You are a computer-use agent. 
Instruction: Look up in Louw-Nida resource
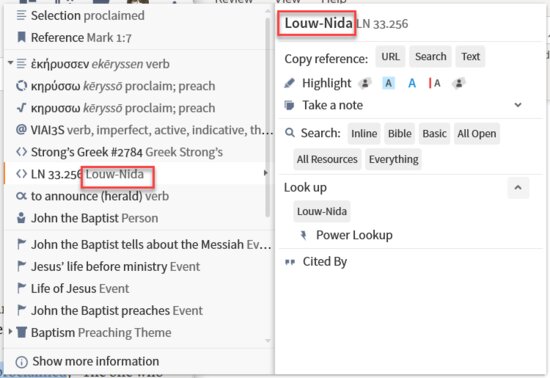[x=322, y=211]
